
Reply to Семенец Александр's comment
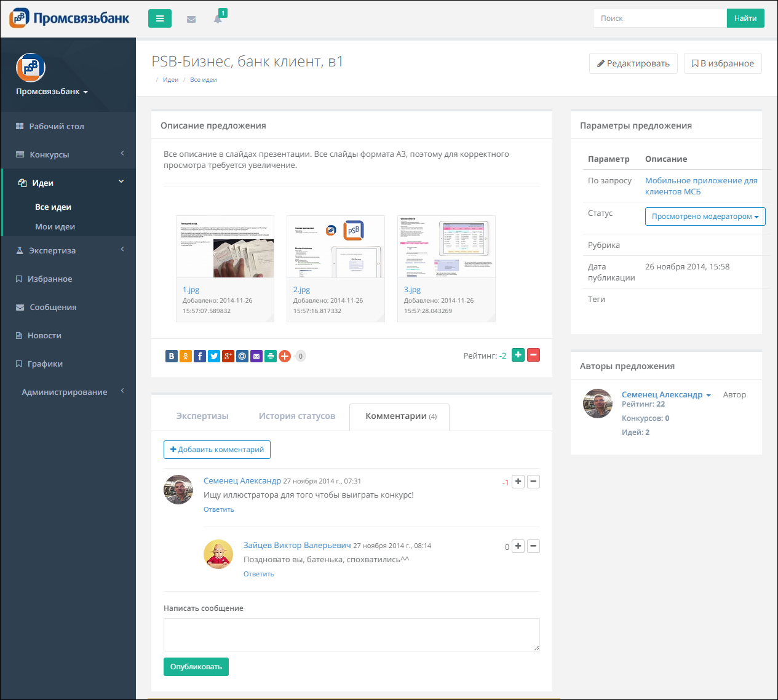[x=219, y=509]
